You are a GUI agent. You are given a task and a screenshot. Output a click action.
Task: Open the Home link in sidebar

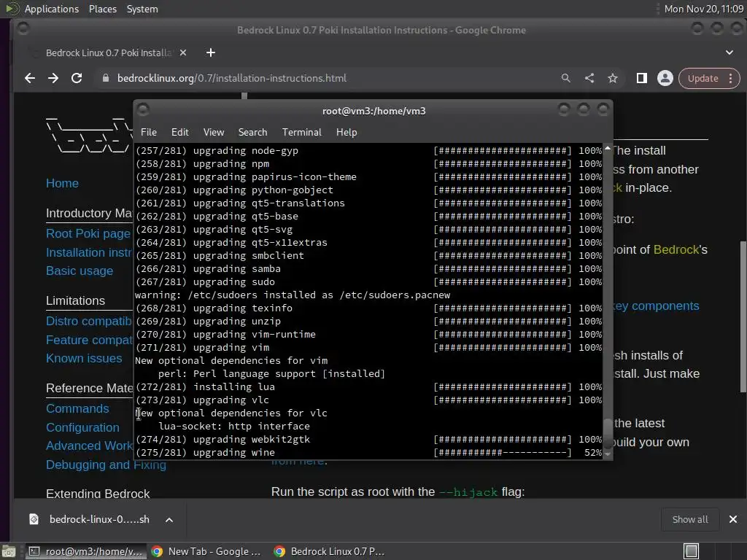[63, 183]
